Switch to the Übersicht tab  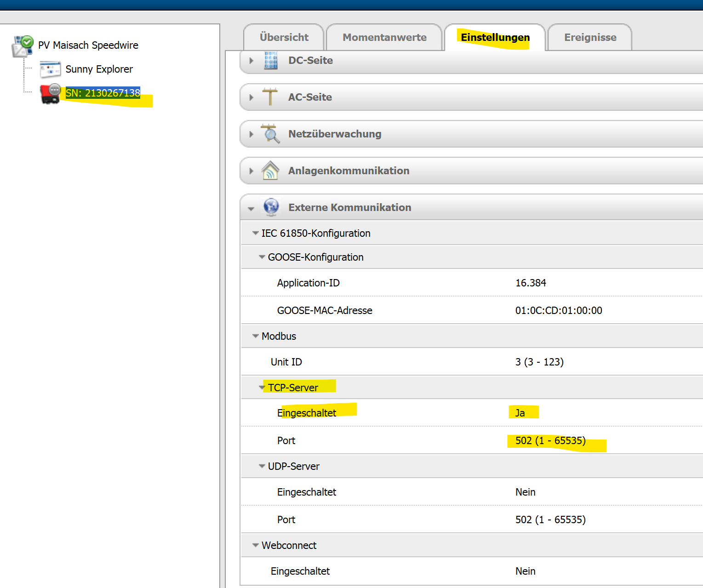(x=284, y=37)
